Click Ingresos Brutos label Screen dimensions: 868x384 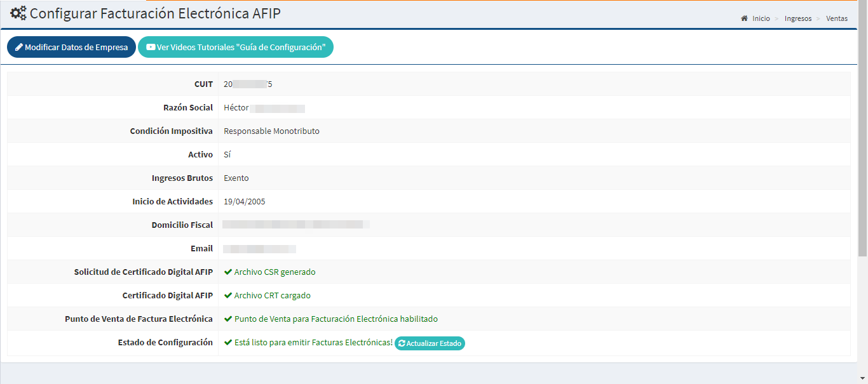coord(182,178)
